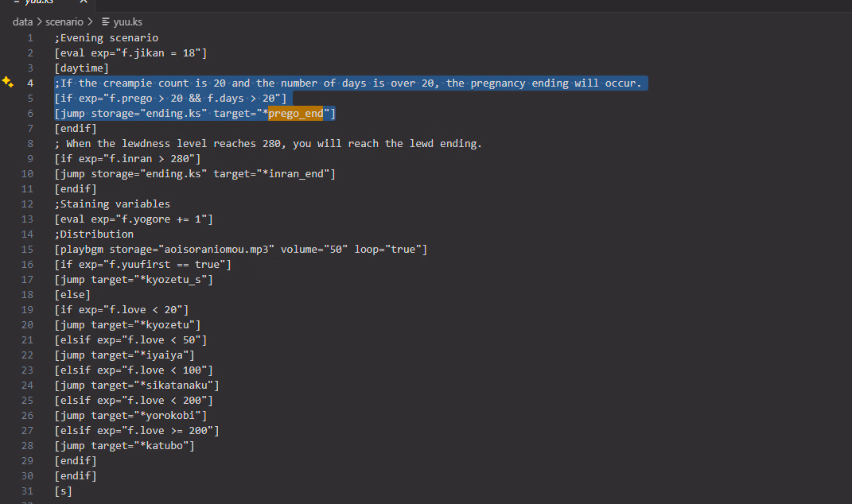
Task: Select line number 13 in the gutter
Action: pos(28,219)
